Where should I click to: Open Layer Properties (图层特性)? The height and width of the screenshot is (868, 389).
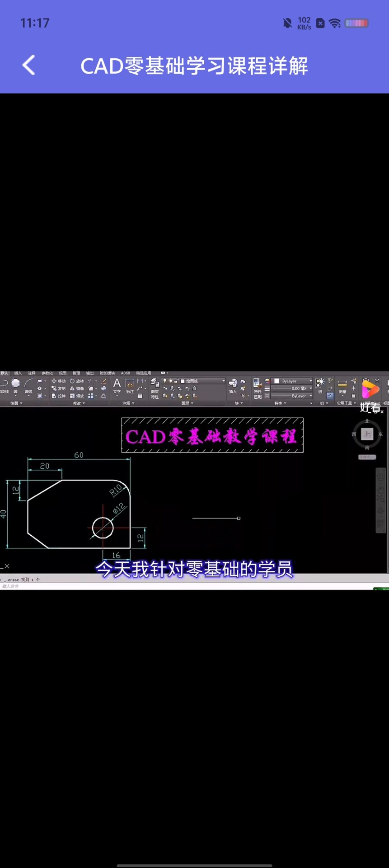pyautogui.click(x=155, y=389)
